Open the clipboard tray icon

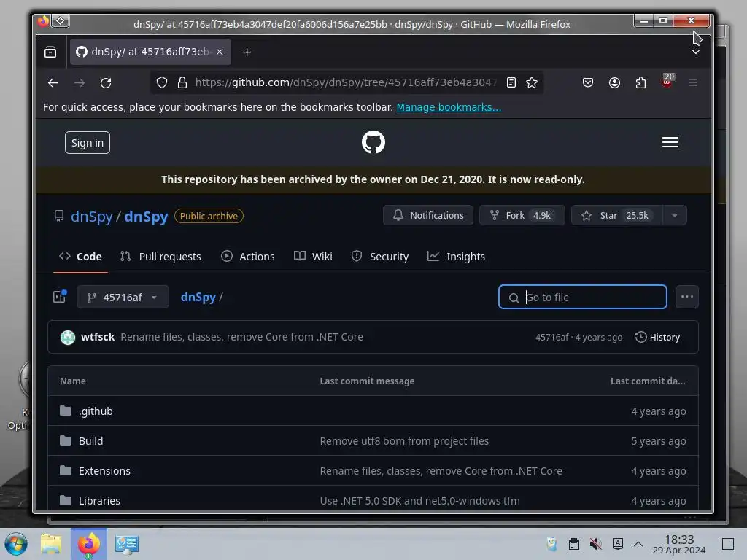pos(574,544)
